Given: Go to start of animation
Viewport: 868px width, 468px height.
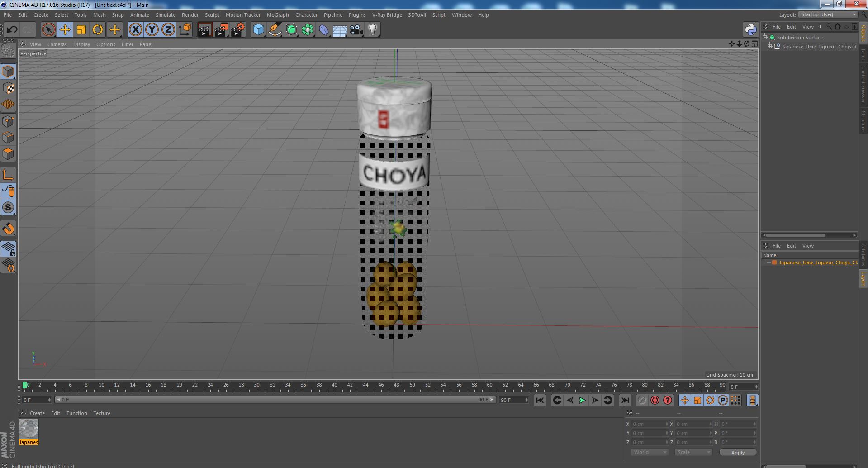Looking at the screenshot, I should tap(540, 400).
